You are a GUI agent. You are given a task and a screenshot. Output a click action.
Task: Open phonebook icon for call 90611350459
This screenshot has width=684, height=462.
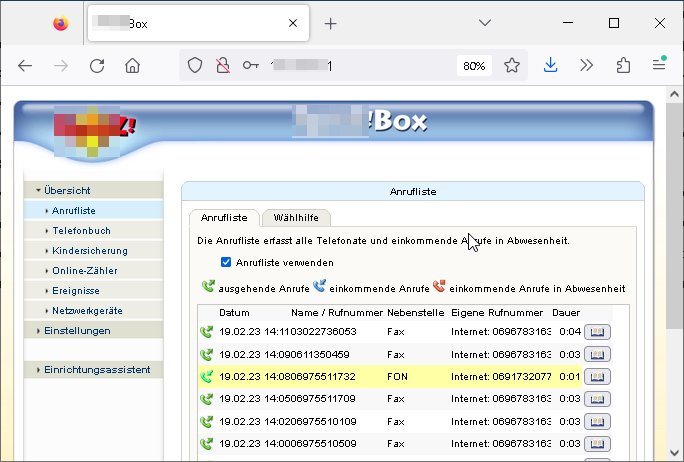[597, 354]
